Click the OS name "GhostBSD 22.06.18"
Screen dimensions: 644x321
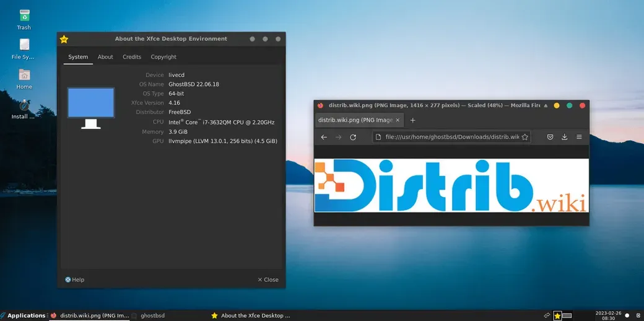tap(193, 84)
